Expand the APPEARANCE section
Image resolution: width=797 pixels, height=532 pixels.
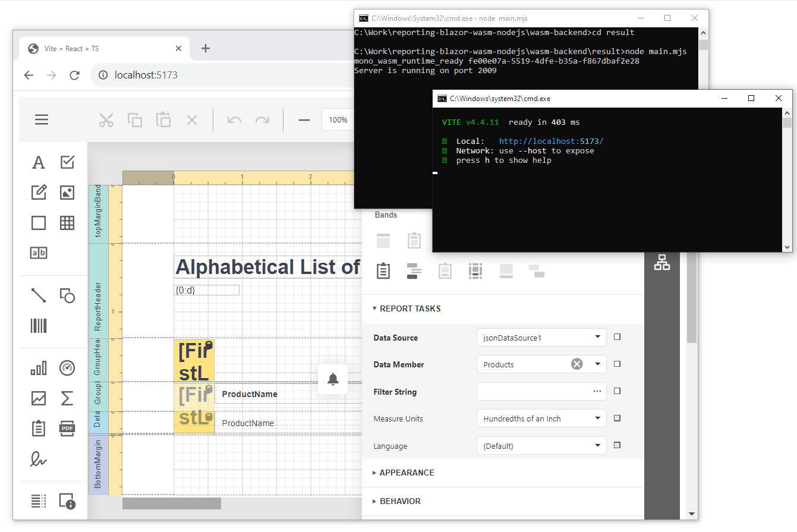tap(407, 473)
